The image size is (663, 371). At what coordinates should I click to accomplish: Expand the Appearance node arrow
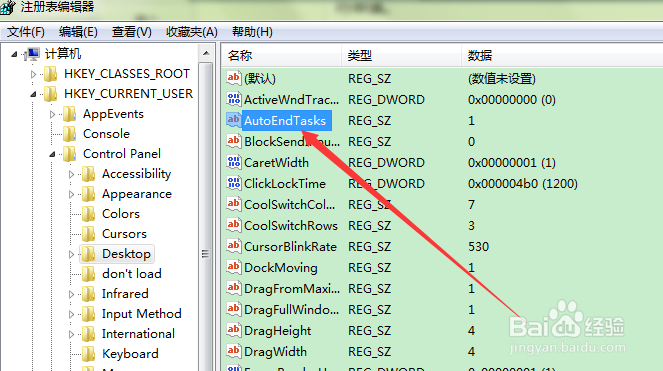[71, 194]
